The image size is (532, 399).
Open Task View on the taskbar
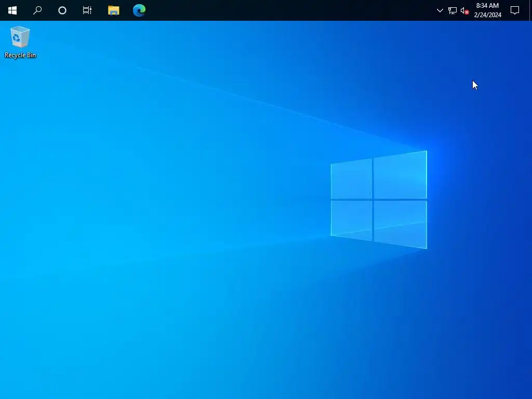pyautogui.click(x=87, y=10)
